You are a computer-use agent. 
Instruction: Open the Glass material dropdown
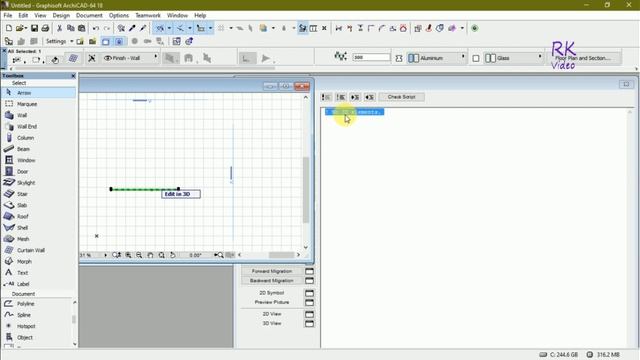tap(514, 58)
